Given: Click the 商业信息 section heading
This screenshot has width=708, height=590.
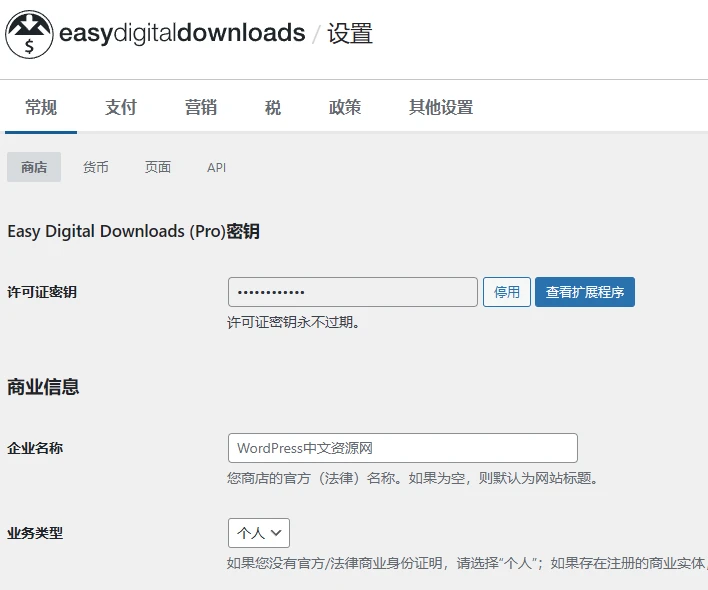Looking at the screenshot, I should 43,387.
